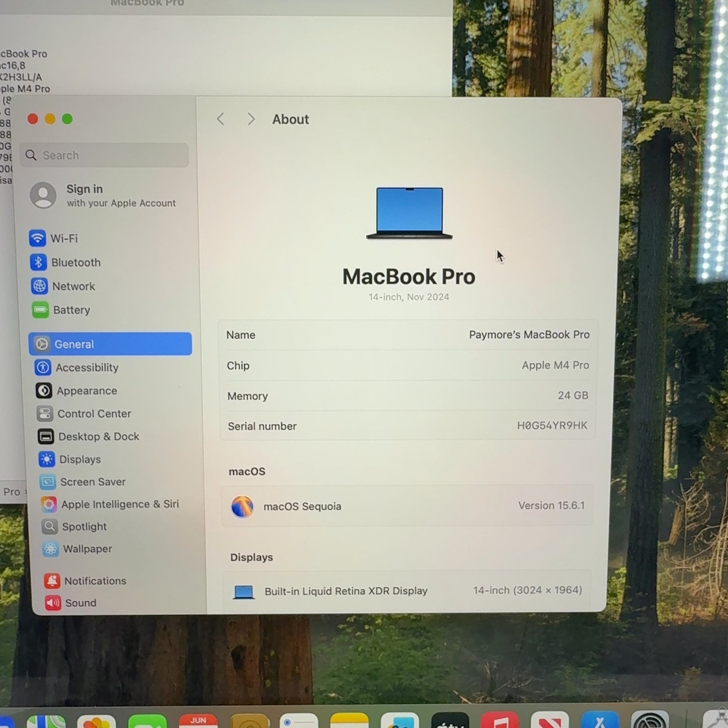Open Spotlight settings
Screen dimensions: 728x728
coord(75,527)
